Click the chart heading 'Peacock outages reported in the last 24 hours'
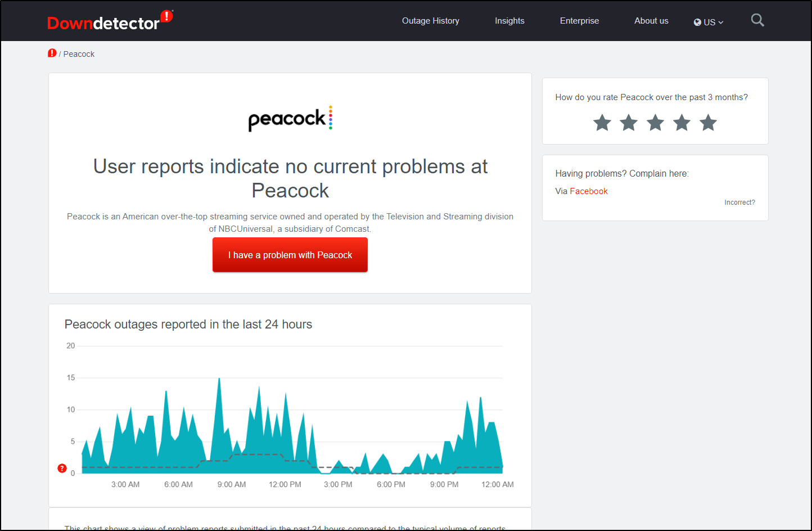Viewport: 812px width, 531px height. click(188, 325)
